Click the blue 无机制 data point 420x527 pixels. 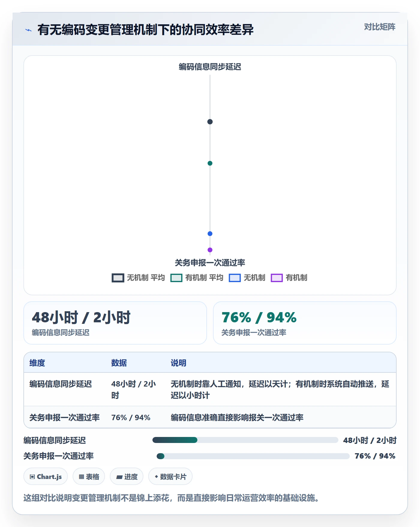pyautogui.click(x=210, y=233)
